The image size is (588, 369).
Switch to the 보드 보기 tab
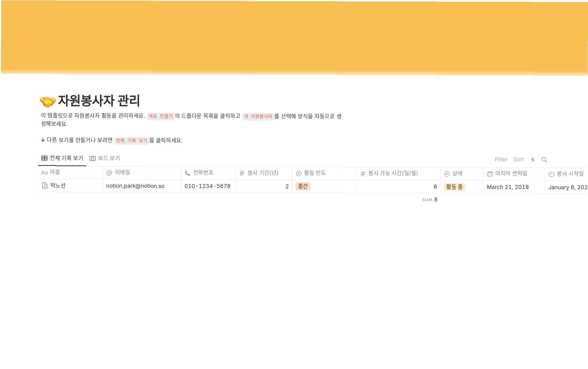[x=108, y=158]
